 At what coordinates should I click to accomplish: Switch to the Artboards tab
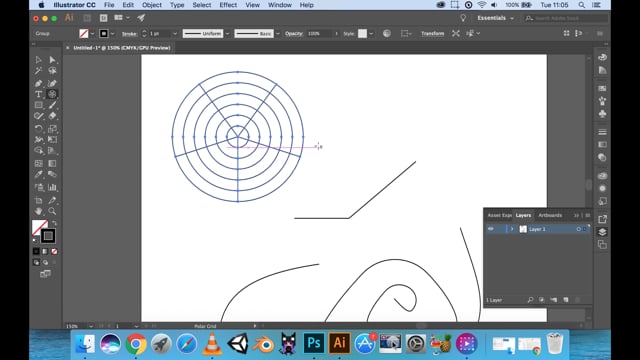[x=550, y=215]
